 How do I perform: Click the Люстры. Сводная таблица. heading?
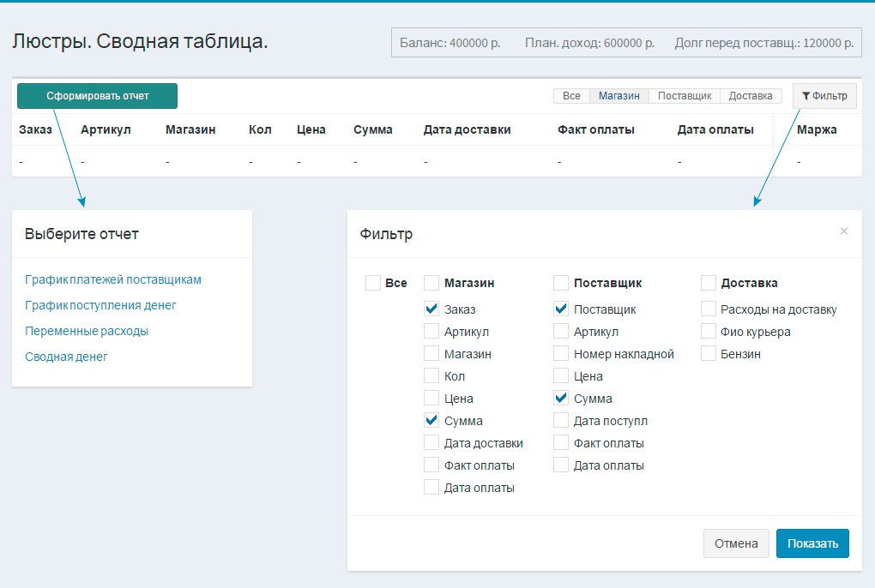click(x=140, y=41)
